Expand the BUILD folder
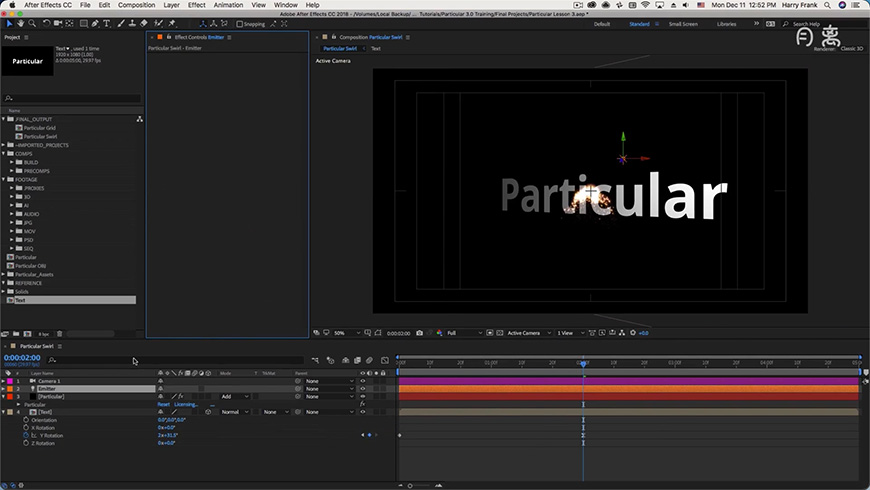 pos(12,162)
